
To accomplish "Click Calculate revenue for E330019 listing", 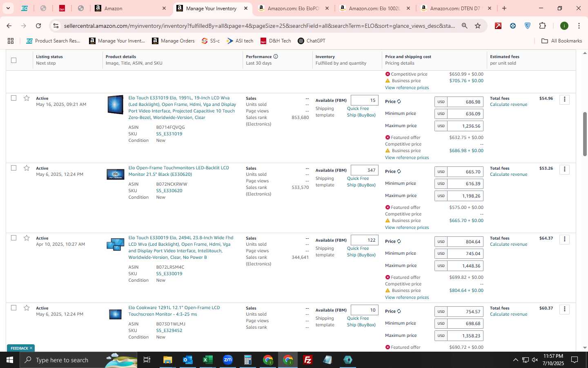I will click(508, 244).
